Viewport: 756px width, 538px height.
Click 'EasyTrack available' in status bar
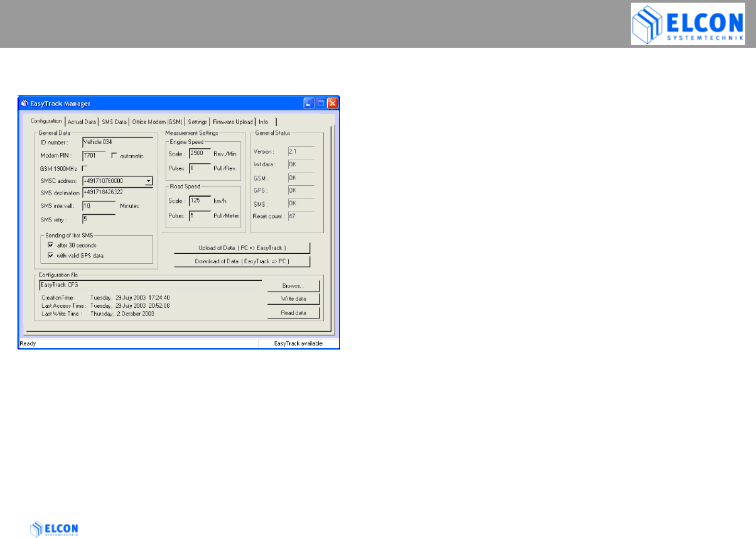[298, 343]
